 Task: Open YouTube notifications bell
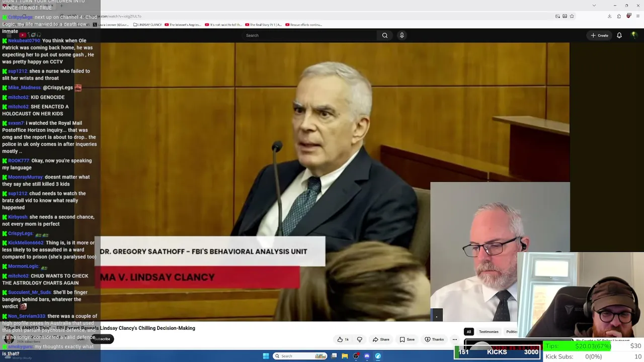tap(619, 35)
